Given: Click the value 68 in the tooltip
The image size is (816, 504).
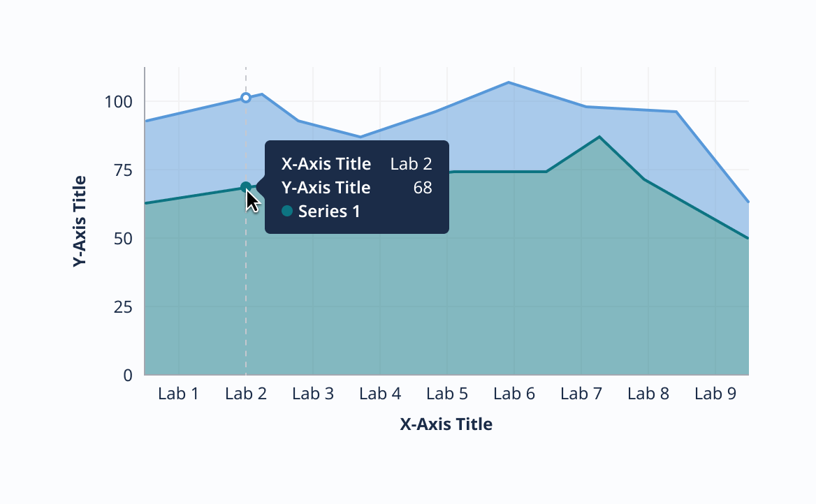Looking at the screenshot, I should pyautogui.click(x=423, y=187).
